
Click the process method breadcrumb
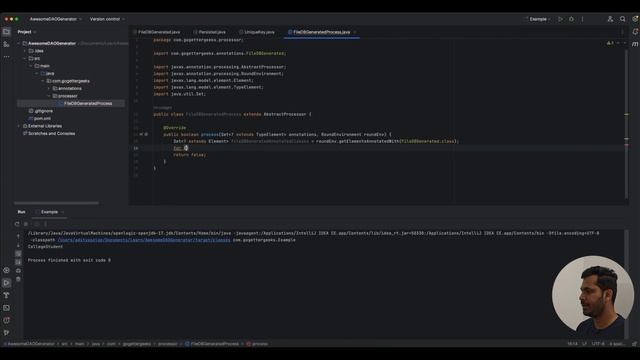tap(258, 344)
